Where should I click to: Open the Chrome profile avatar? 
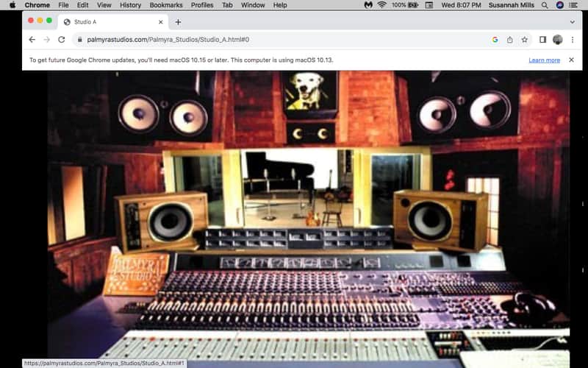pos(558,40)
